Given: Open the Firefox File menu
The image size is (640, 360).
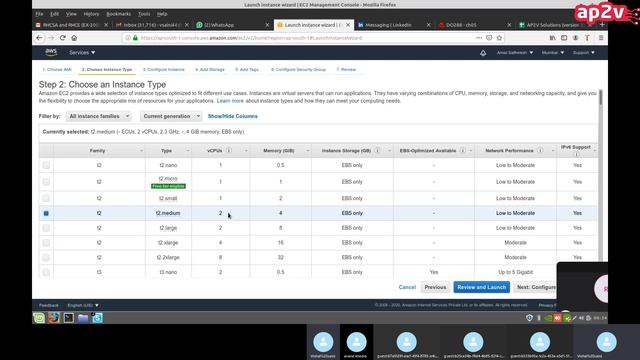Looking at the screenshot, I should click(39, 14).
